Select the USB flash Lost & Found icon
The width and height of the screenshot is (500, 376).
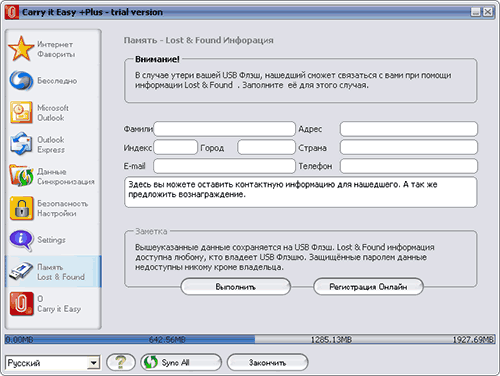(21, 271)
